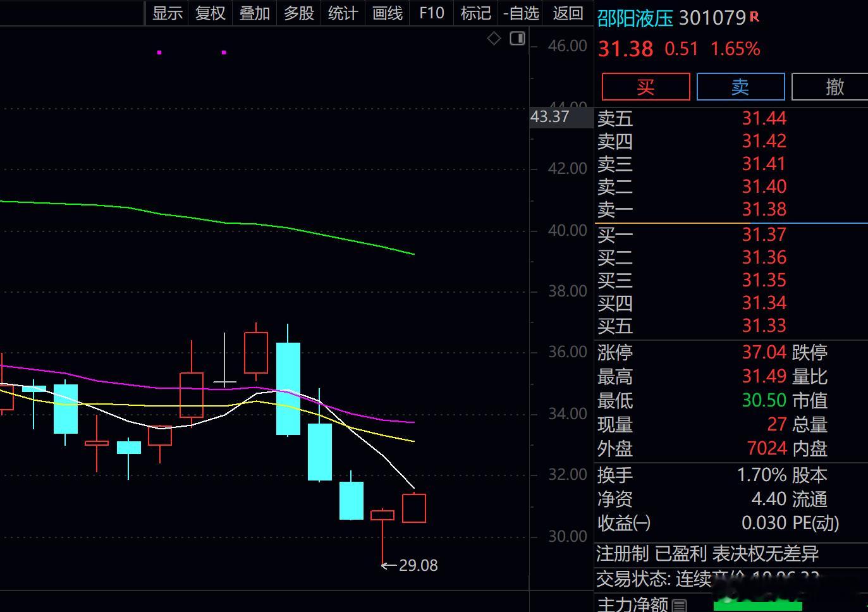Viewport: 868px width, 612px height.
Task: Select the 买四 price 31.34
Action: (x=764, y=303)
